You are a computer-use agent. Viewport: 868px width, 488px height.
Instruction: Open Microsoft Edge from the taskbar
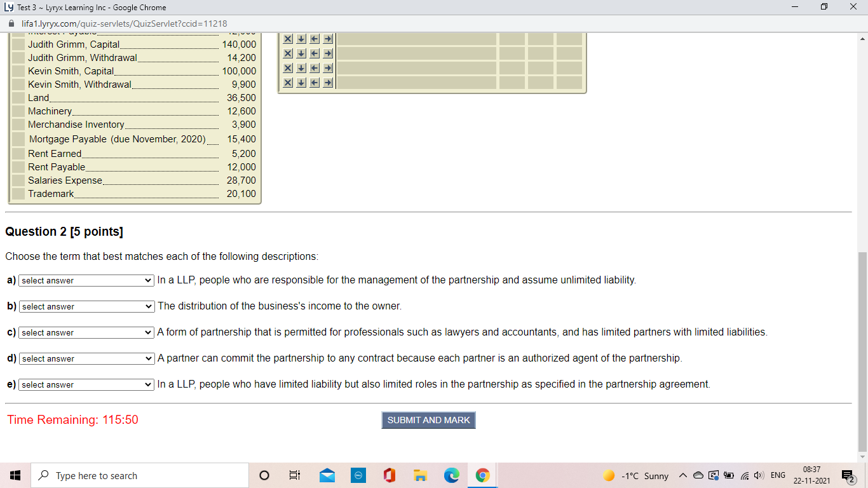coord(451,475)
